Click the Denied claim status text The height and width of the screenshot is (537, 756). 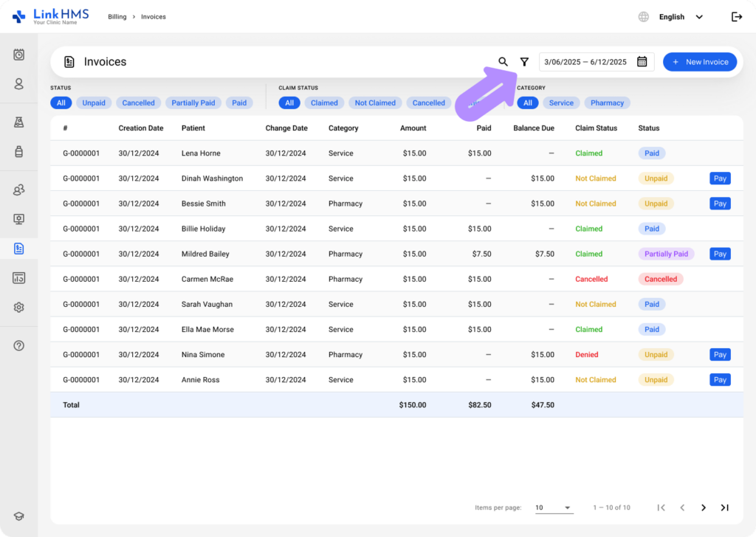587,355
